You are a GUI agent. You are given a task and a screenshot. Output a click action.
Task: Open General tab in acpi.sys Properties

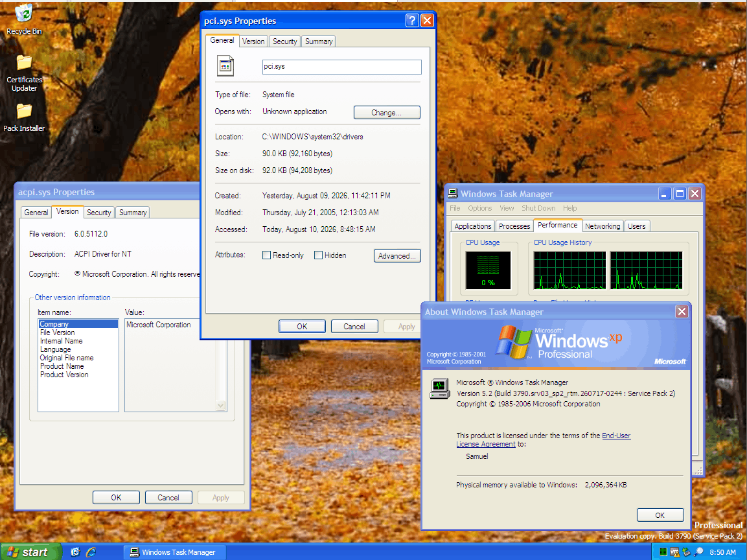tap(36, 213)
